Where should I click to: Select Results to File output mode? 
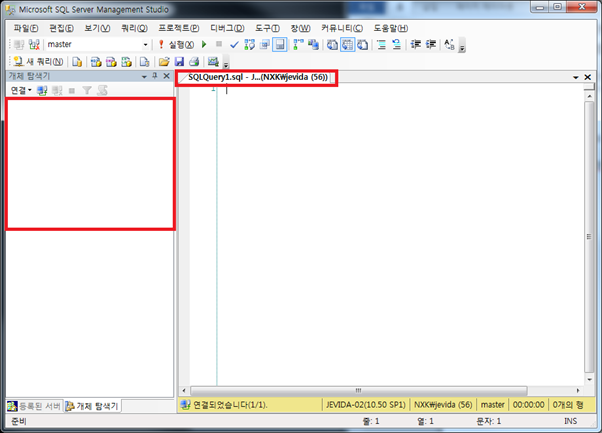tap(362, 45)
